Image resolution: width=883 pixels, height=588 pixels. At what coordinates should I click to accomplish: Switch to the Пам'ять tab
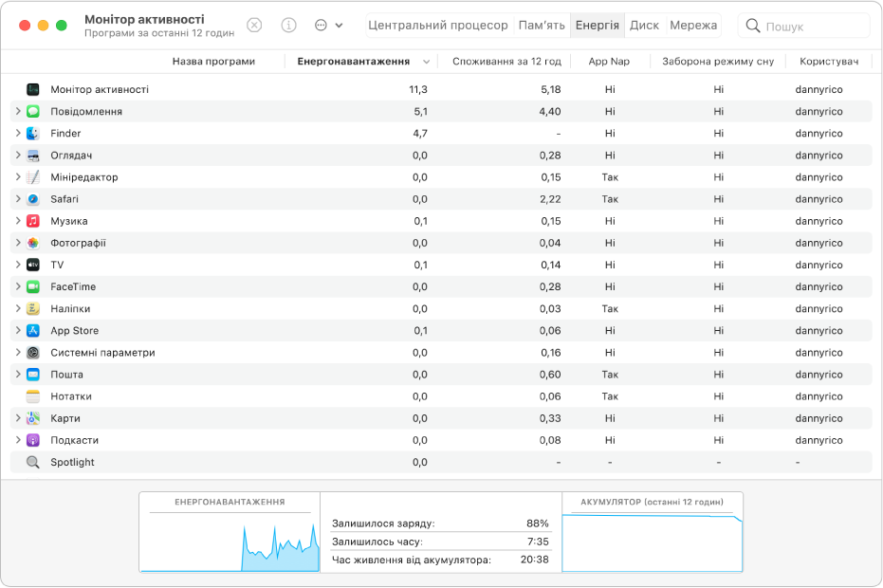(542, 26)
